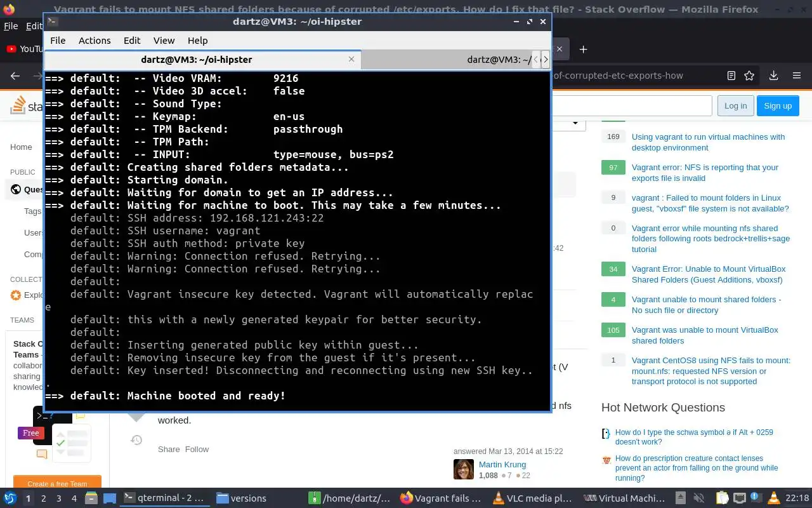Screen dimensions: 812x508
Task: Switch to workspace 2 in the pager
Action: point(43,498)
